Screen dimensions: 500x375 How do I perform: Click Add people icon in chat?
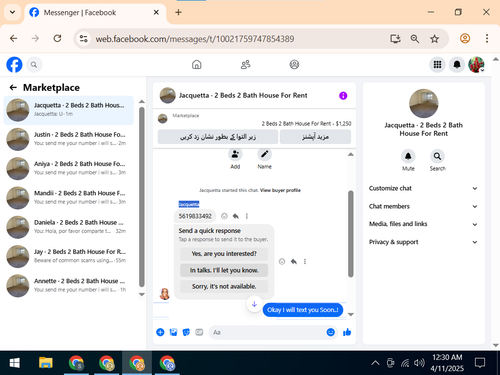pos(235,154)
